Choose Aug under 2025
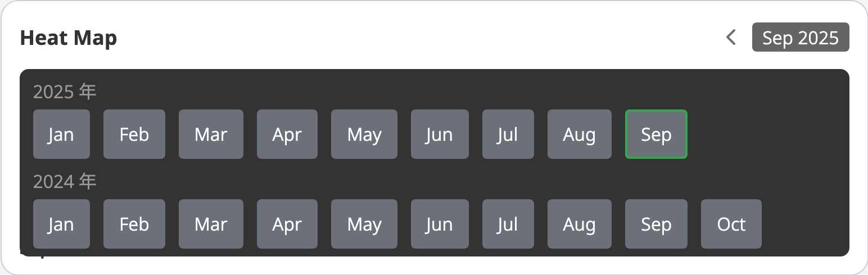The image size is (868, 275). click(x=579, y=134)
